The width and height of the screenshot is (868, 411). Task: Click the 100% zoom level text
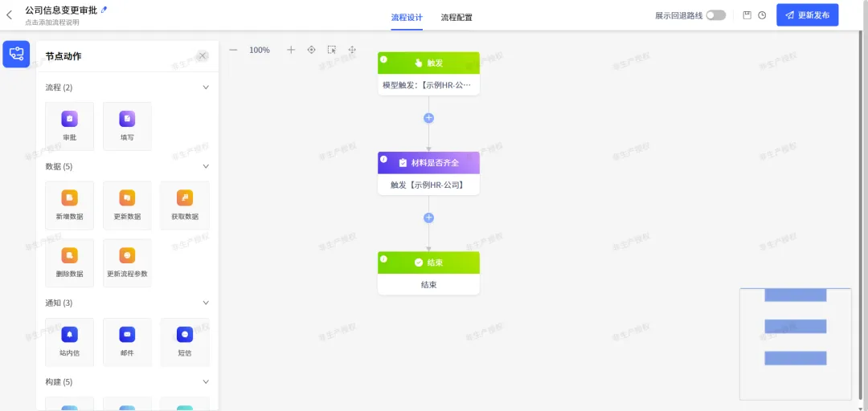(260, 50)
